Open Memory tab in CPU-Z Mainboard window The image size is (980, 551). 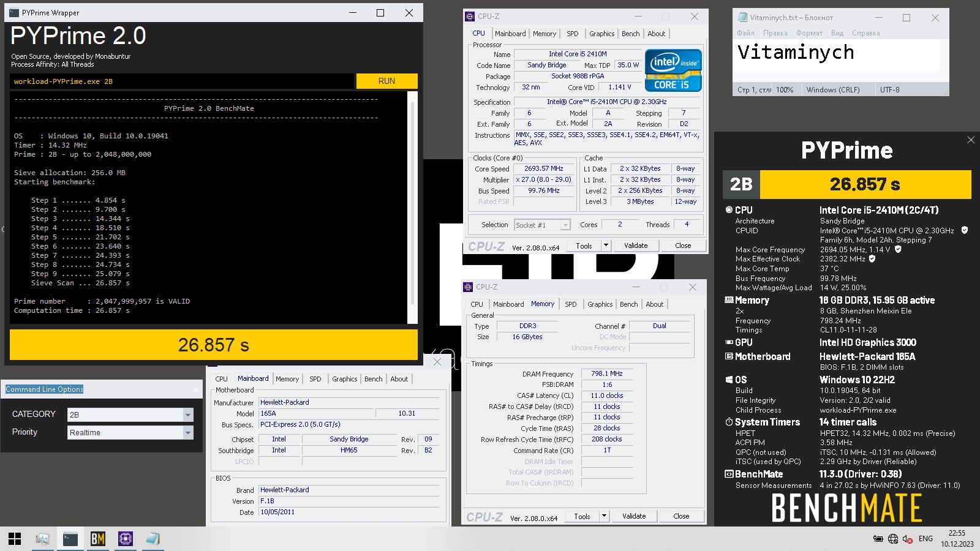287,379
